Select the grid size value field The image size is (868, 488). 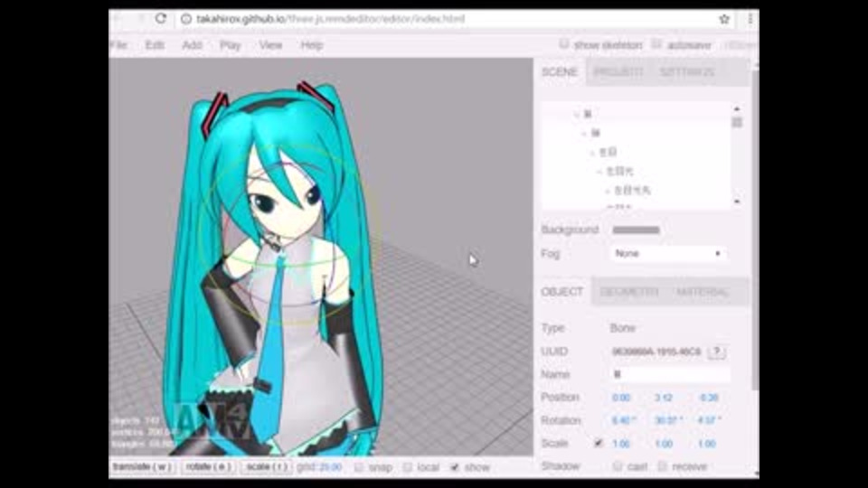(331, 467)
